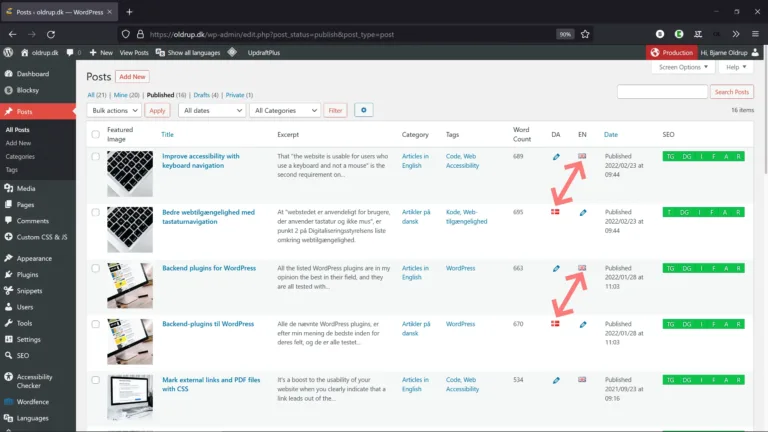Click the blue gear button beside Filter

(363, 110)
